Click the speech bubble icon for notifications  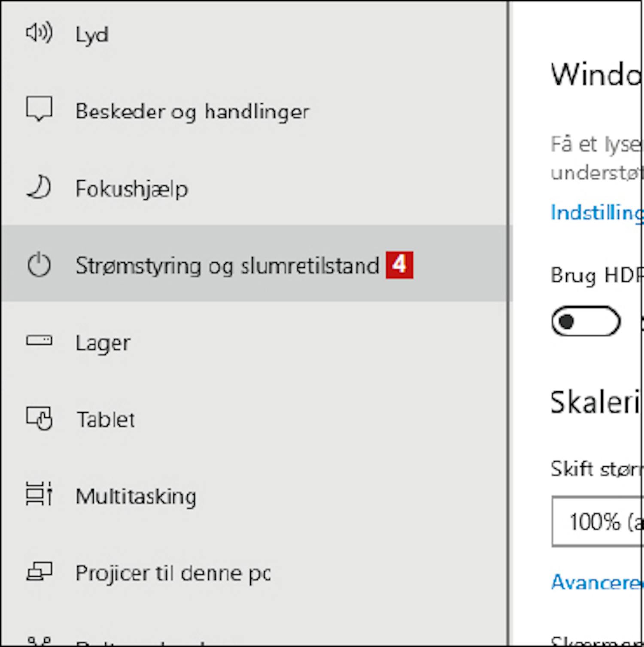[x=39, y=109]
